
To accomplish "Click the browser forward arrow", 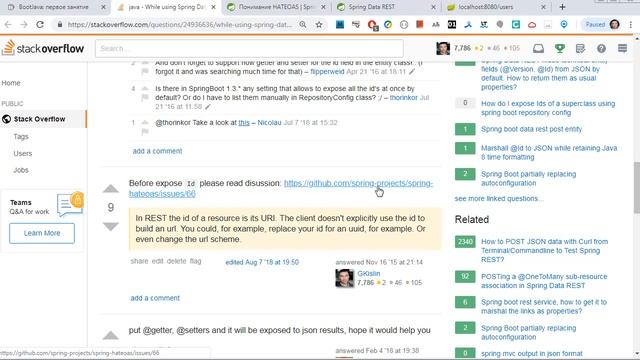I will pyautogui.click(x=24, y=24).
